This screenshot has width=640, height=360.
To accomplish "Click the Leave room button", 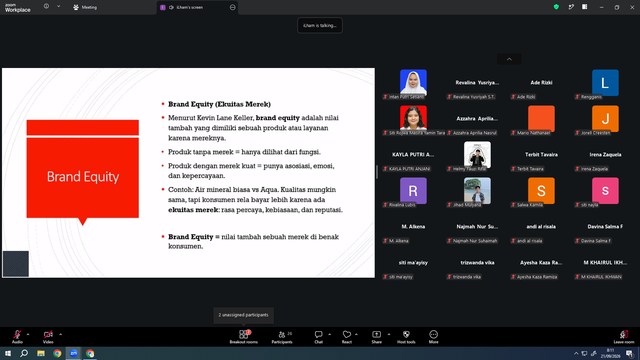I will click(x=624, y=337).
